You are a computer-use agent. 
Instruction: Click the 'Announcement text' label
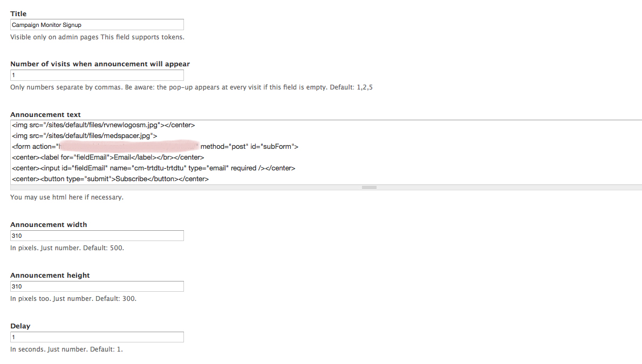(45, 114)
